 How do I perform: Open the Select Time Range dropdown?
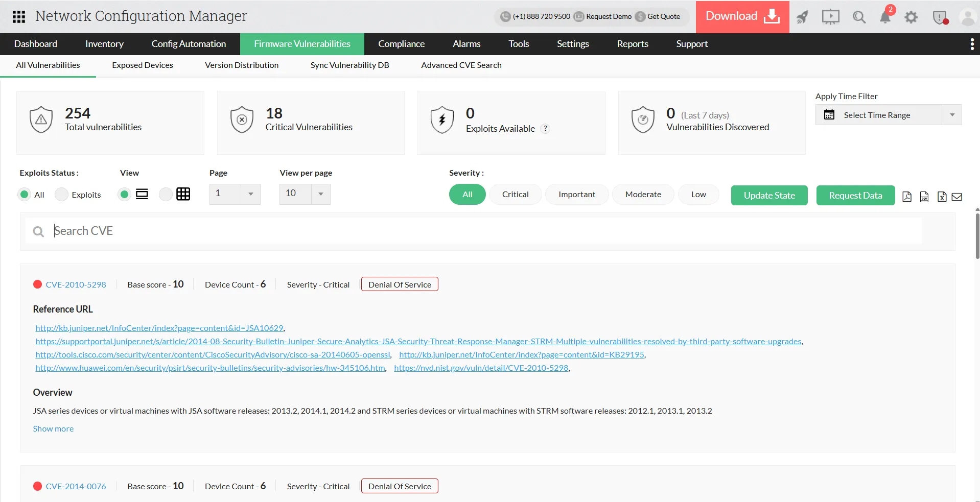889,115
